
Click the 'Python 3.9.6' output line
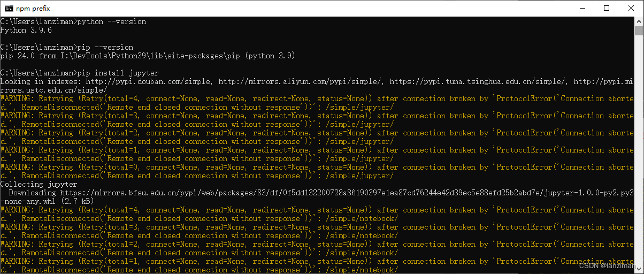click(x=26, y=30)
